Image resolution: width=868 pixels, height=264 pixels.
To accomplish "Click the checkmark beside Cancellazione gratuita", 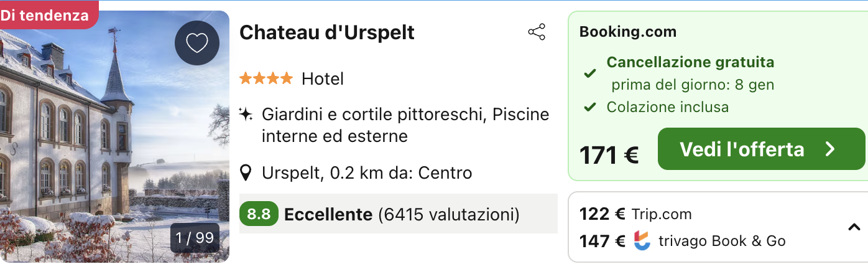I will (589, 73).
